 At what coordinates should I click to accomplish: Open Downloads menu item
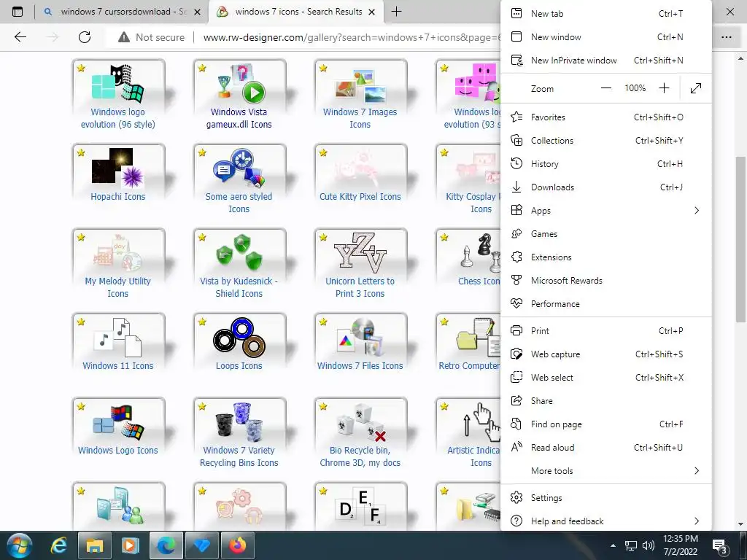coord(606,187)
